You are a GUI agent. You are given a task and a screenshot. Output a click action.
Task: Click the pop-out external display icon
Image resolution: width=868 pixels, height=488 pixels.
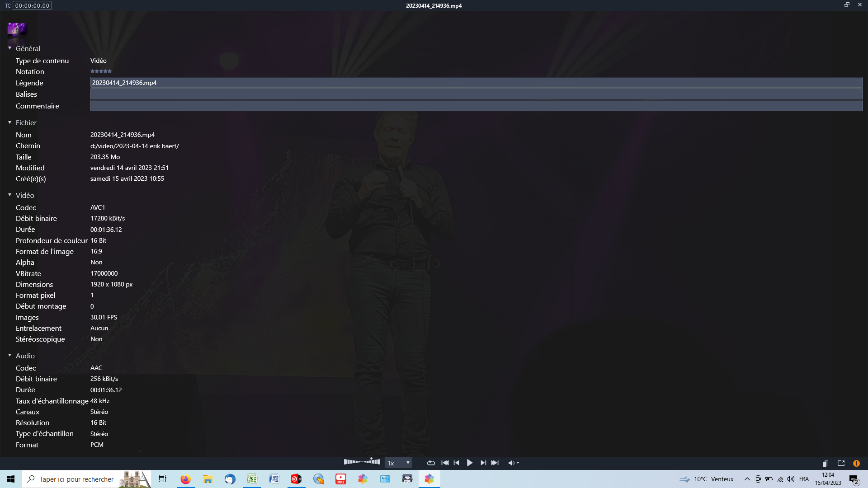coord(841,463)
